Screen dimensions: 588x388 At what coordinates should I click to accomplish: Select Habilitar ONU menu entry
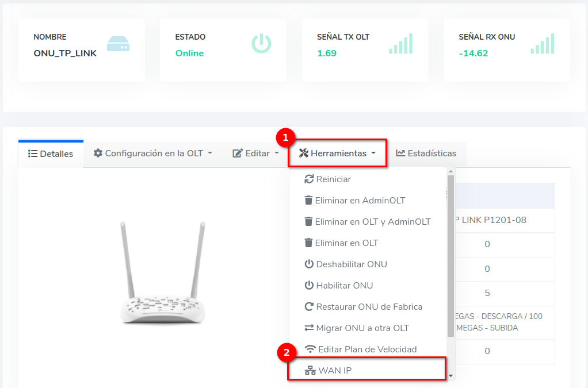(x=344, y=286)
